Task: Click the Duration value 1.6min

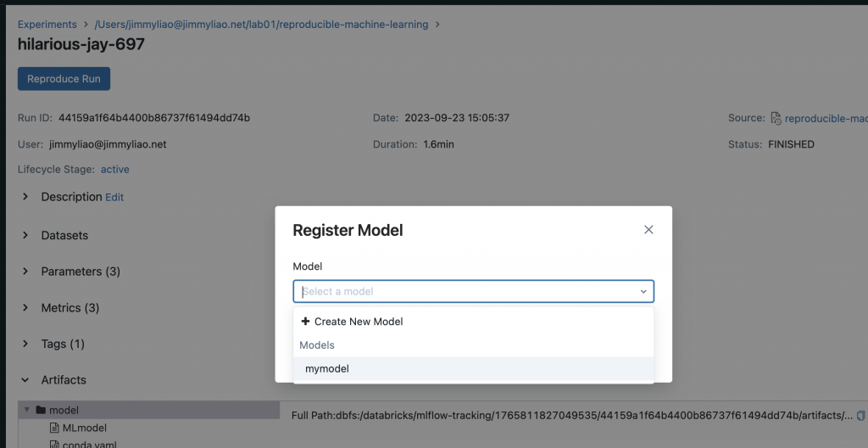Action: pos(438,144)
